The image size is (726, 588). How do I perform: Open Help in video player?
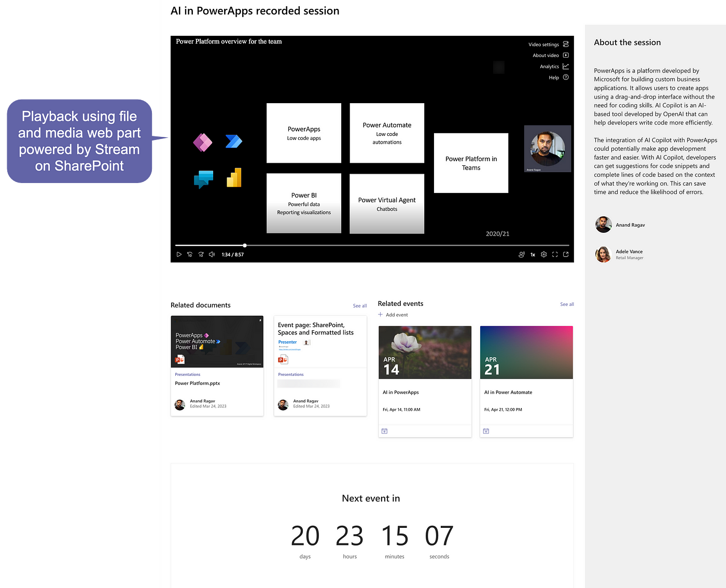(x=559, y=78)
